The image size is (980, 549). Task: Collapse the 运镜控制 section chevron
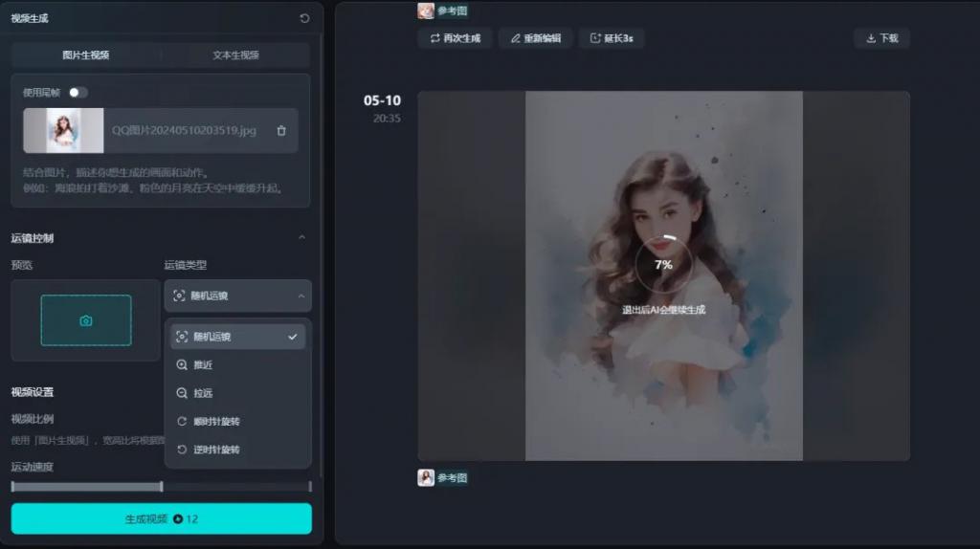click(302, 237)
